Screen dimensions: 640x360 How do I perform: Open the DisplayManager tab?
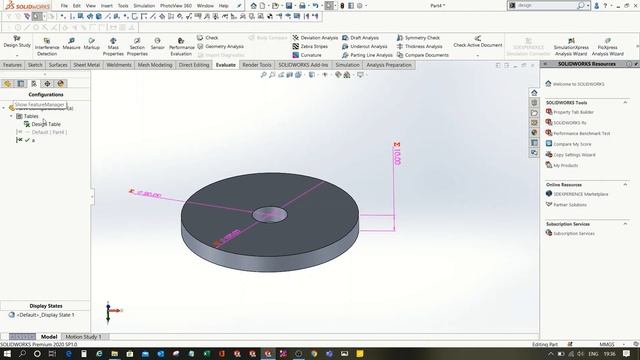click(61, 84)
